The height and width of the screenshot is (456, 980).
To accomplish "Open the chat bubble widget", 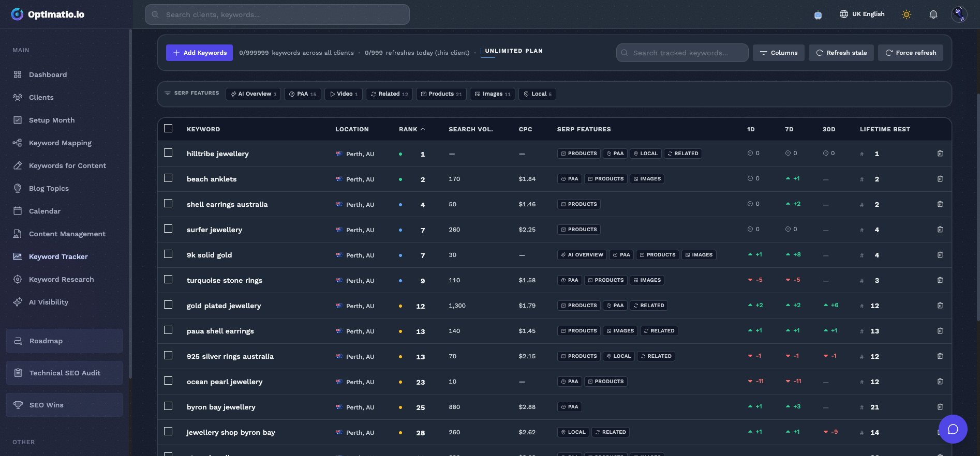I will (x=953, y=429).
